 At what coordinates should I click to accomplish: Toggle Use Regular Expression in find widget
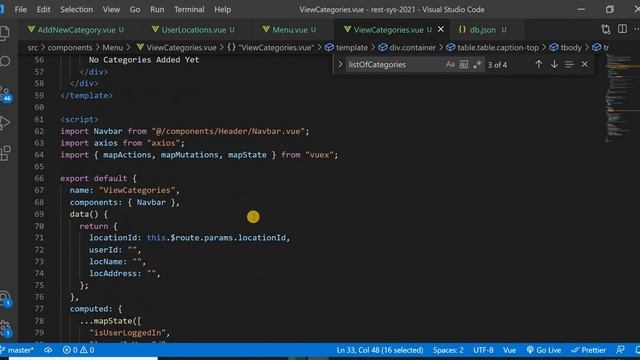[x=477, y=64]
